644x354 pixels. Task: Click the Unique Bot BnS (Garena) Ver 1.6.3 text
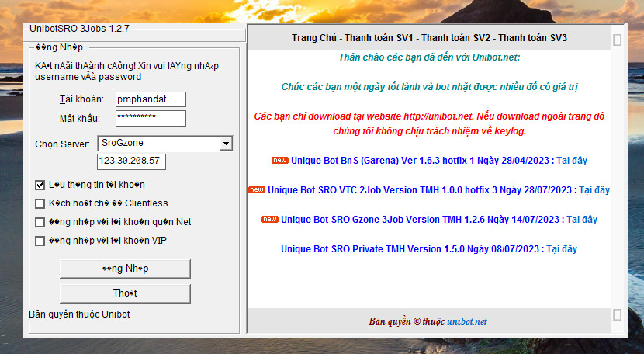click(423, 161)
